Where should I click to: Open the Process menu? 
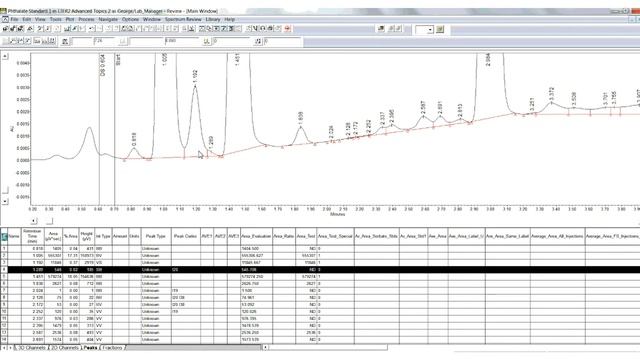click(86, 19)
